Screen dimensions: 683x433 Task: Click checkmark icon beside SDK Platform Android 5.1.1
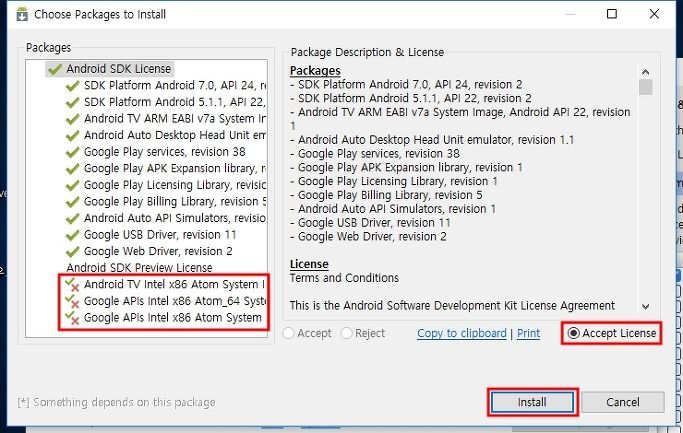tap(72, 102)
